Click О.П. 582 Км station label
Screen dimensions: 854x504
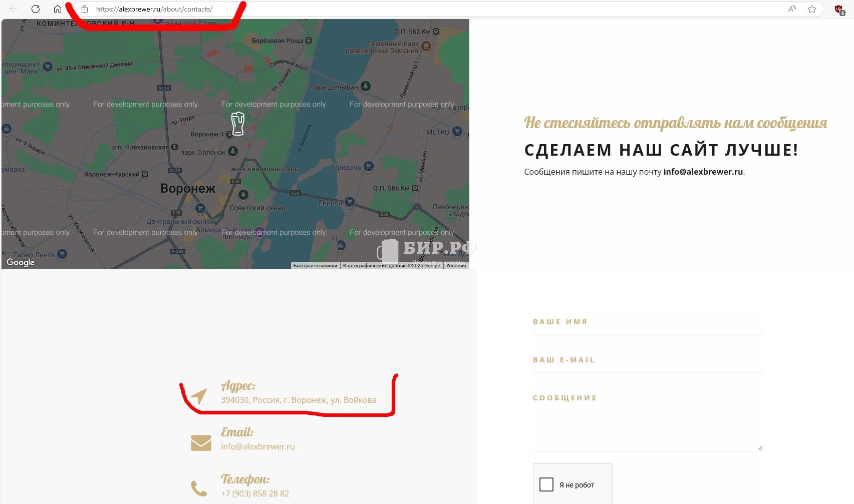pyautogui.click(x=413, y=31)
